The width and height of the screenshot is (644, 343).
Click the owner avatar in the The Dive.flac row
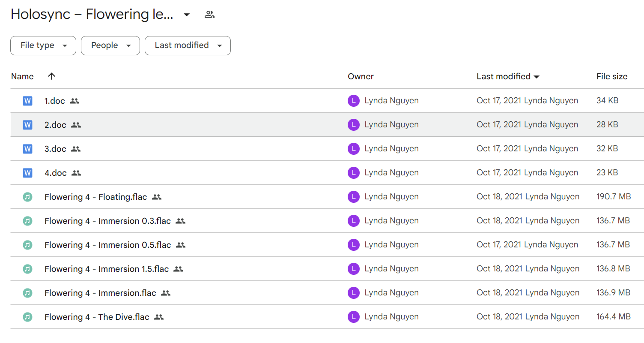(353, 317)
